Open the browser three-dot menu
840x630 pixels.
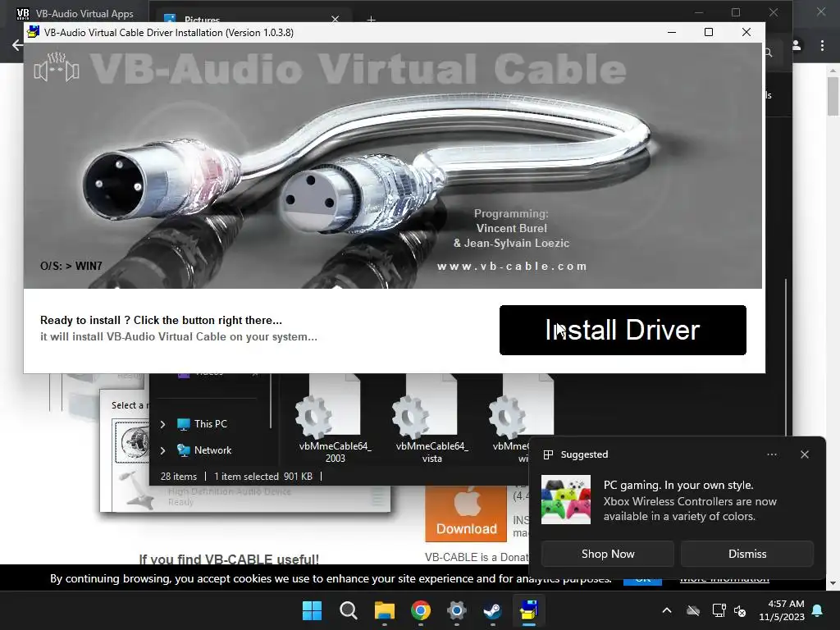pyautogui.click(x=822, y=46)
